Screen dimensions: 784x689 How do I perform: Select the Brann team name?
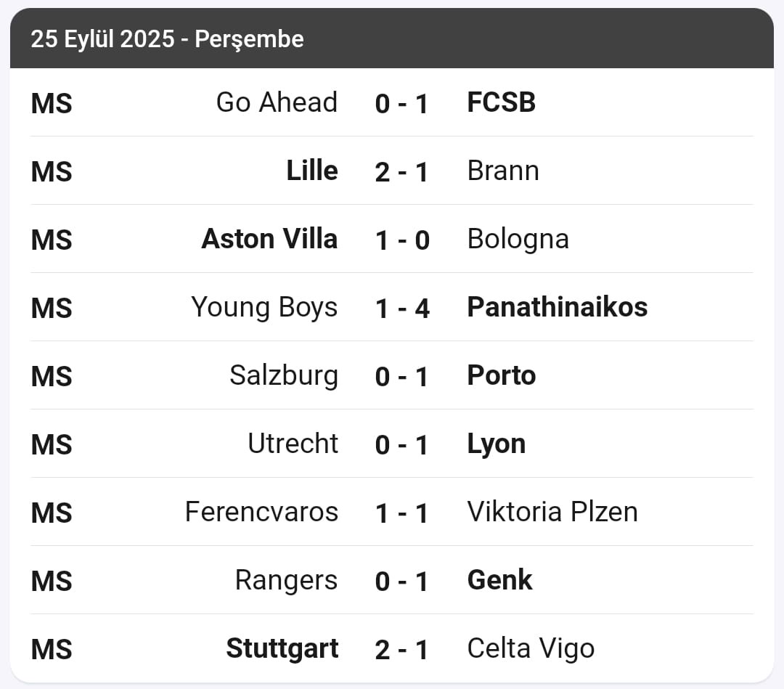pos(503,171)
